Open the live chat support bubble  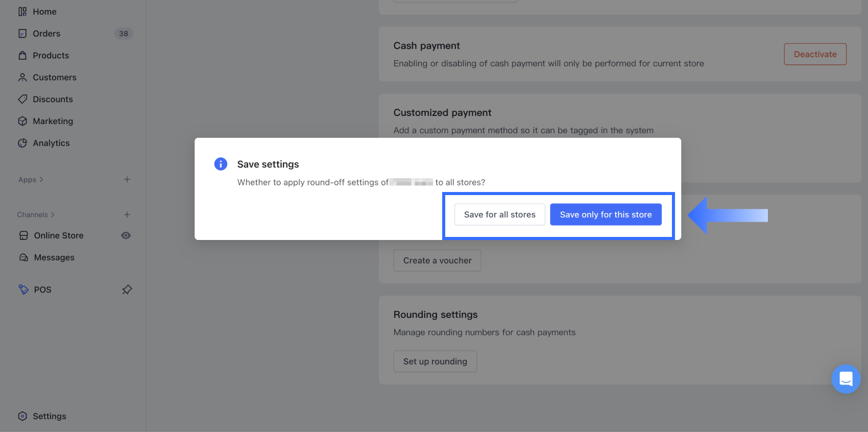click(846, 379)
